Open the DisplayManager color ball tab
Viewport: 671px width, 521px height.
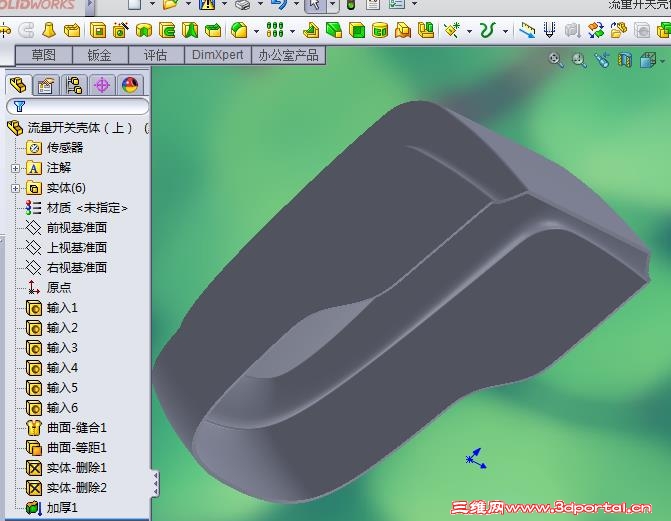coord(130,85)
